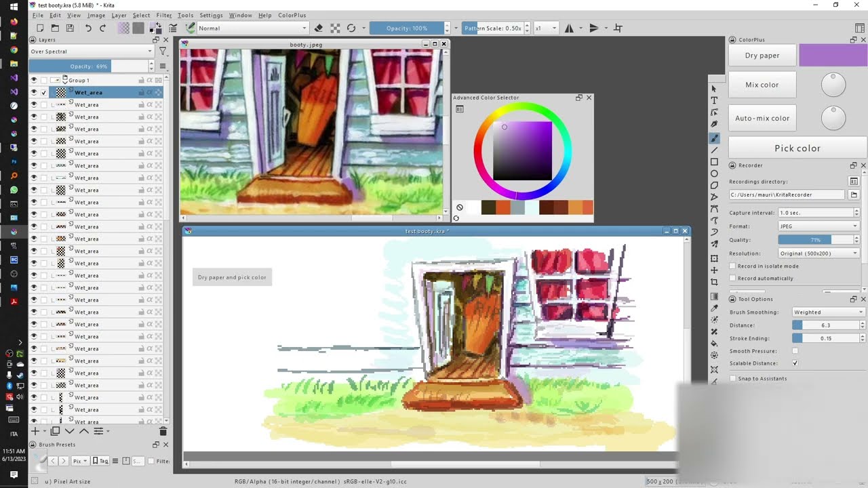This screenshot has height=488, width=868.
Task: Click the horizontal mirror tool icon
Action: coord(569,28)
